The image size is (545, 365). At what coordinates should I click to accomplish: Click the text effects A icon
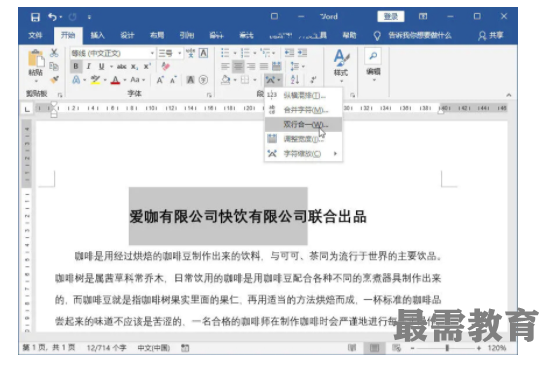[76, 80]
